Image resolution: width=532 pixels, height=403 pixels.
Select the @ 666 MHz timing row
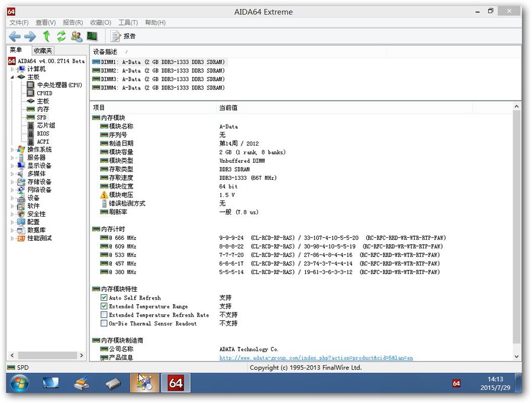(273, 238)
